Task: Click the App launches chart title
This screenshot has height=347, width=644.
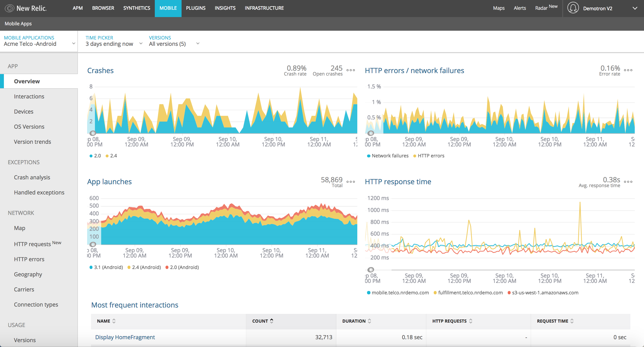Action: 109,182
